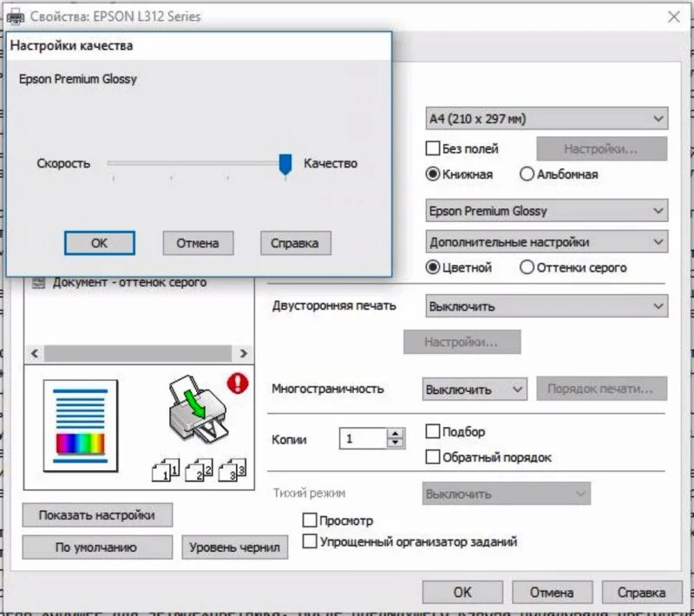694x616 pixels.
Task: Confirm quality settings with OK button
Action: 100,243
